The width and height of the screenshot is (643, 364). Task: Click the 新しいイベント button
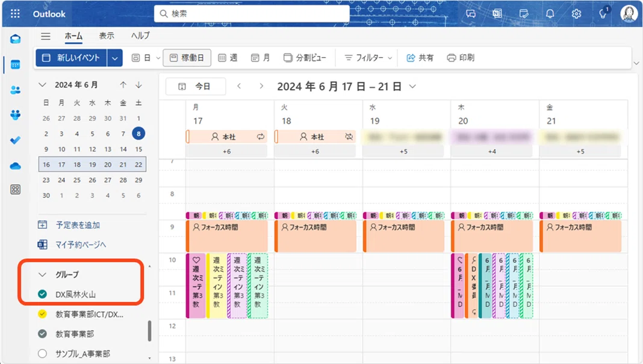coord(72,58)
